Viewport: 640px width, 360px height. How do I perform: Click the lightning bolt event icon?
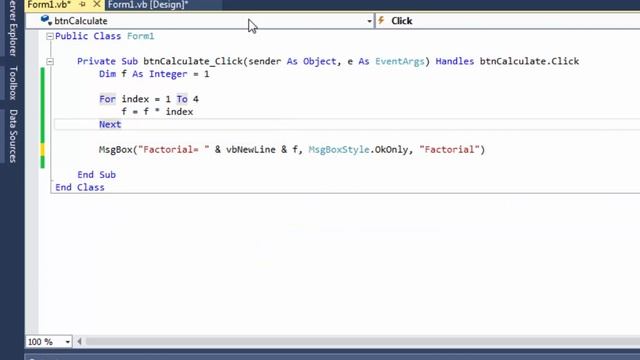[381, 20]
